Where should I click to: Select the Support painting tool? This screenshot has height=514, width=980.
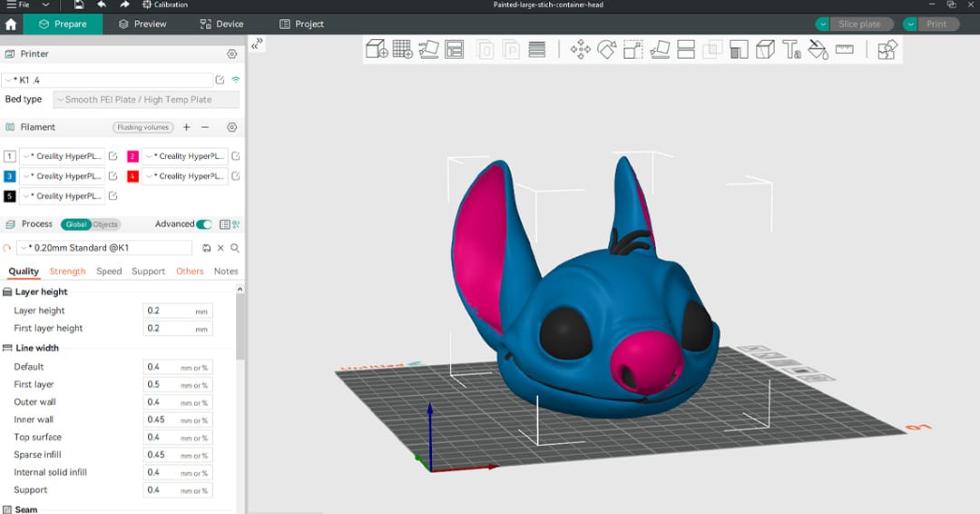pyautogui.click(x=739, y=49)
